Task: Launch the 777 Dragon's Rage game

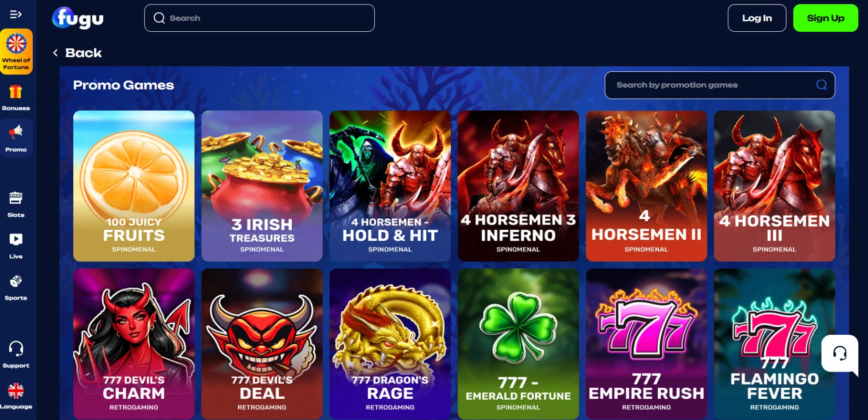Action: [390, 344]
